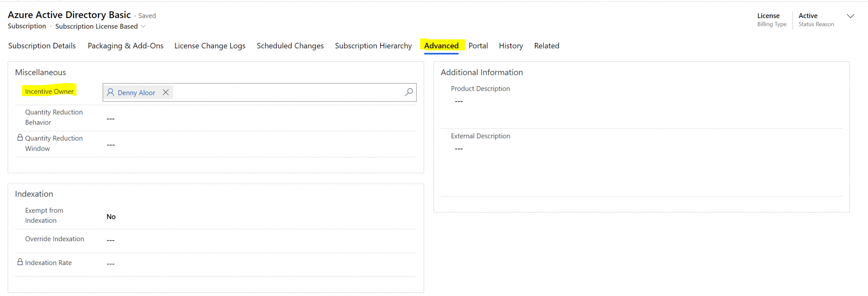Open the Related tab menu
Viewport: 868px width, 296px height.
tap(547, 46)
